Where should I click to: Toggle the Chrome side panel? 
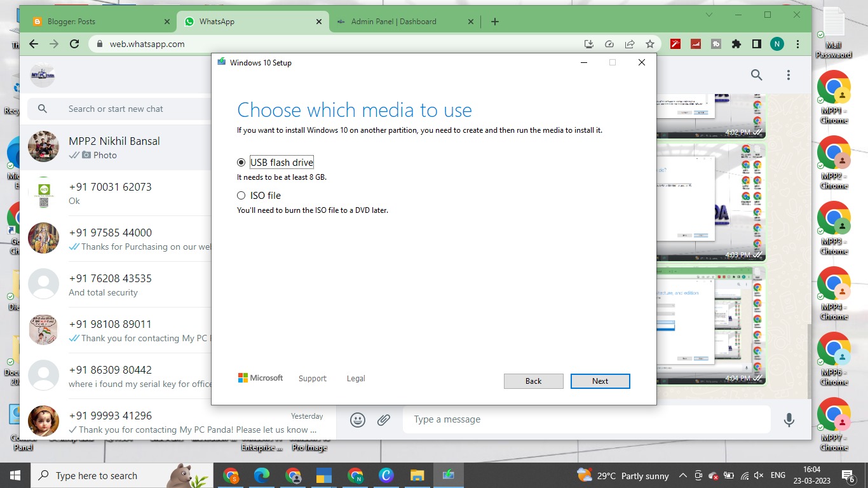pyautogui.click(x=757, y=44)
